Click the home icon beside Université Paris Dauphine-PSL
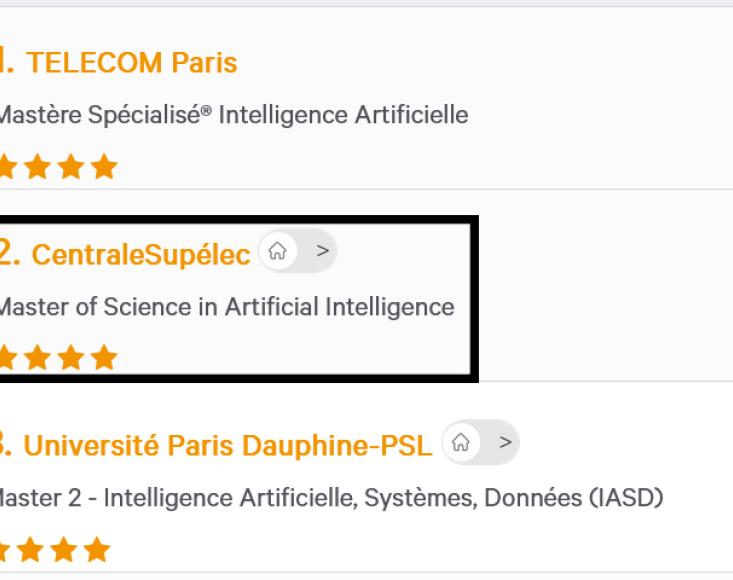The image size is (733, 580). coord(461,442)
